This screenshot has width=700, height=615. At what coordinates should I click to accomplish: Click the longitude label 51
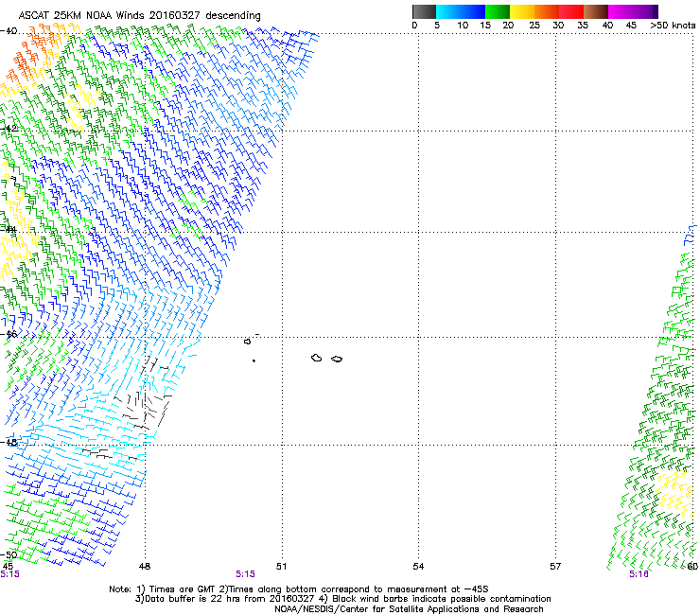pyautogui.click(x=281, y=567)
